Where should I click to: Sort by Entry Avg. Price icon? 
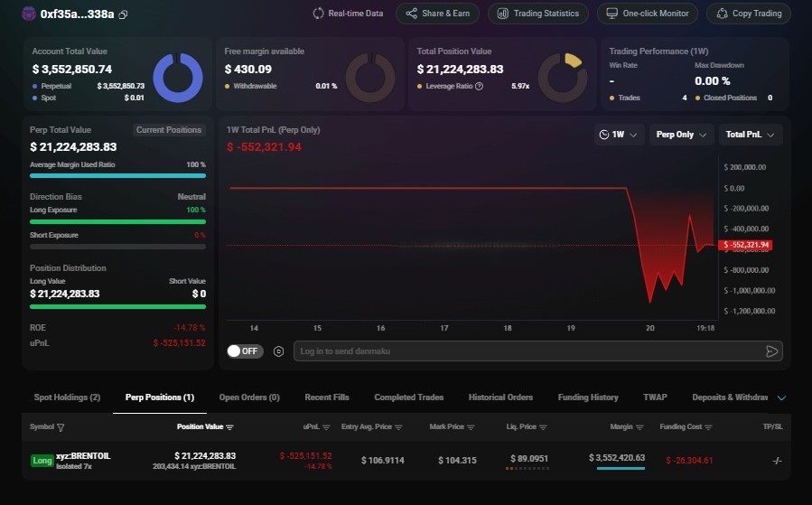click(398, 427)
